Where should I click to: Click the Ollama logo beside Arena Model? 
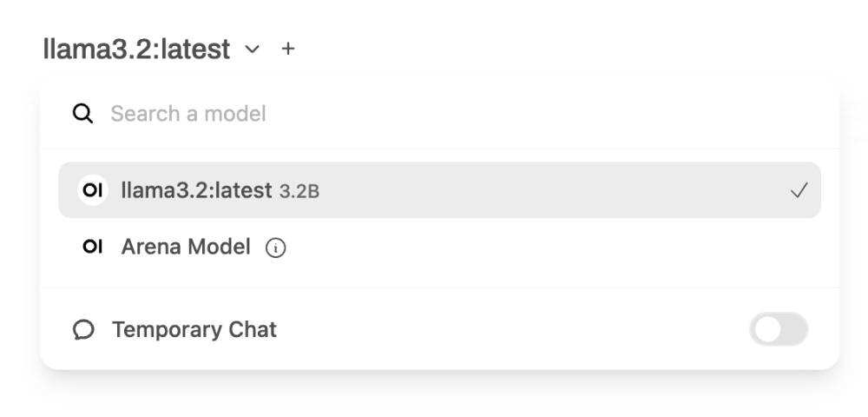(x=92, y=248)
